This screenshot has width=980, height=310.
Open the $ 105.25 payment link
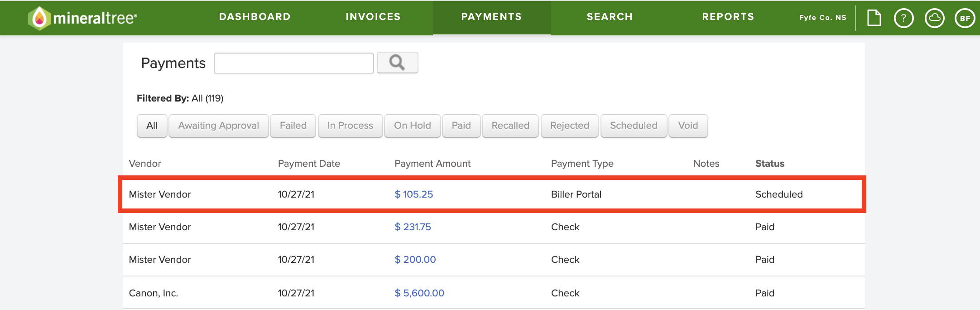[x=414, y=194]
